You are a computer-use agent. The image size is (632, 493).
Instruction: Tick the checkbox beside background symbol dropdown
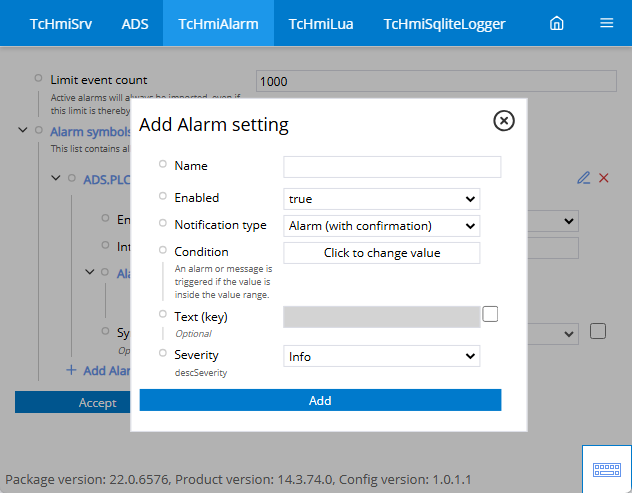point(598,331)
